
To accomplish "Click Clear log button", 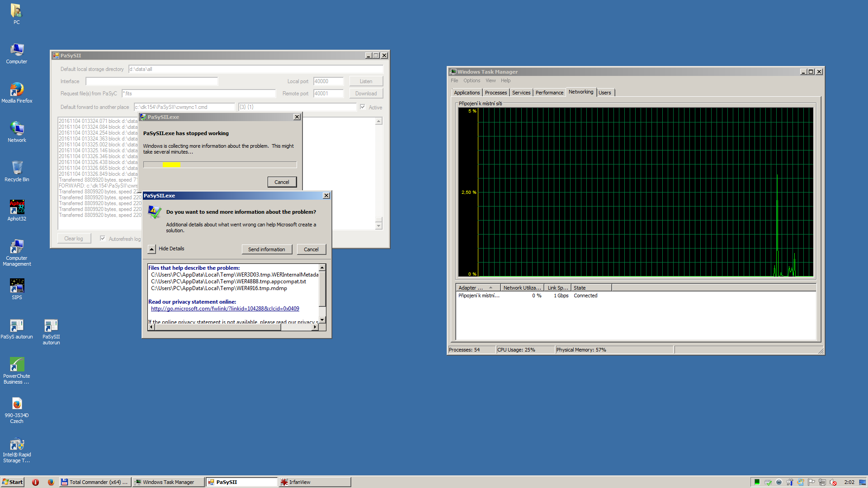I will [x=74, y=239].
